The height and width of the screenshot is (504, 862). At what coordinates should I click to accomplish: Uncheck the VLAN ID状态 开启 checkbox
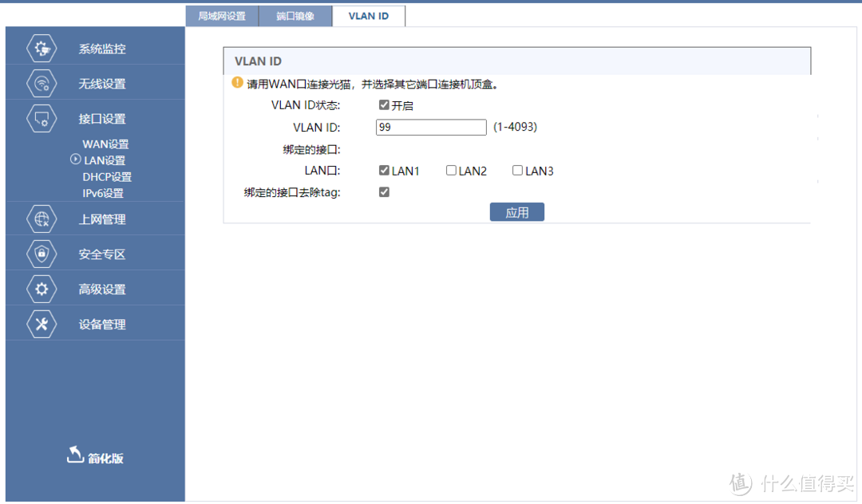point(384,104)
